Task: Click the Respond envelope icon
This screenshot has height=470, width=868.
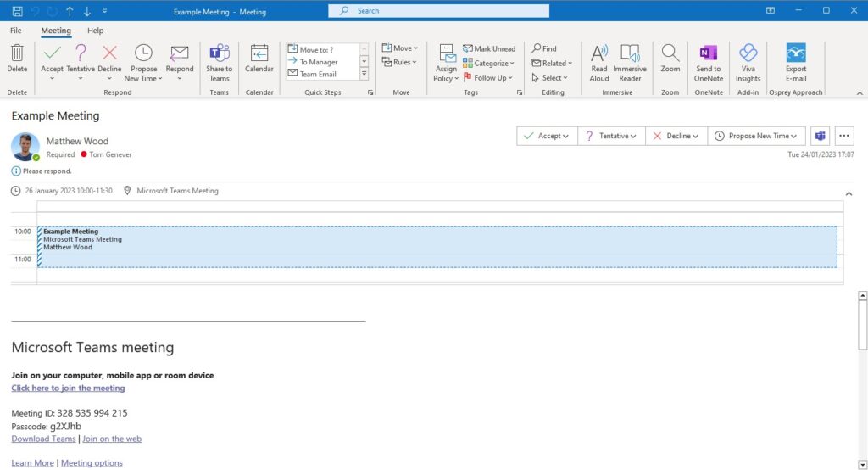Action: click(180, 53)
